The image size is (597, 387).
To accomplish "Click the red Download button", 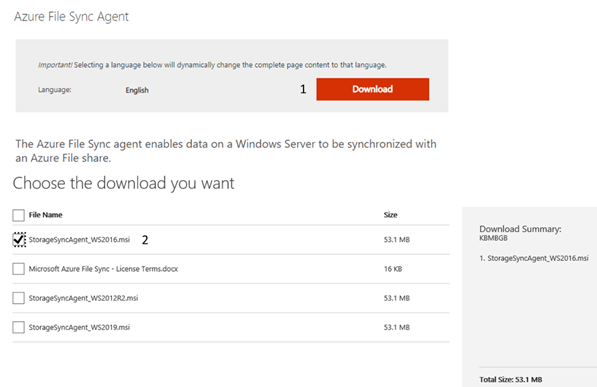I will 372,89.
